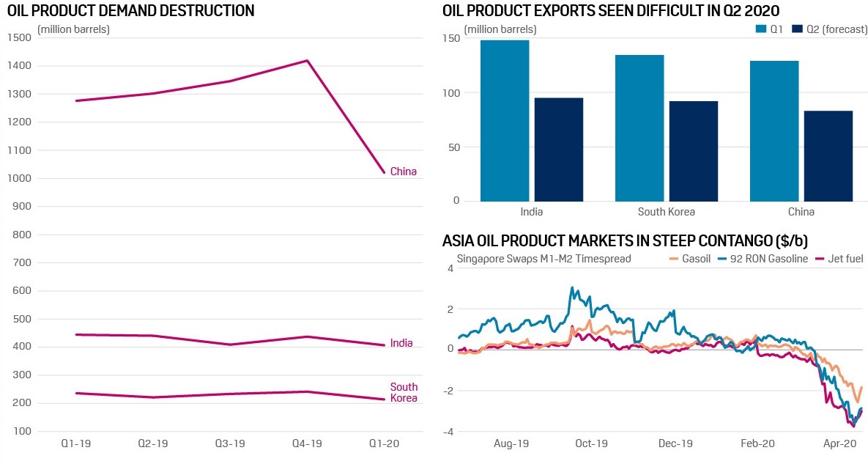Click the South Korea line label
The width and height of the screenshot is (868, 464).
coord(404,392)
